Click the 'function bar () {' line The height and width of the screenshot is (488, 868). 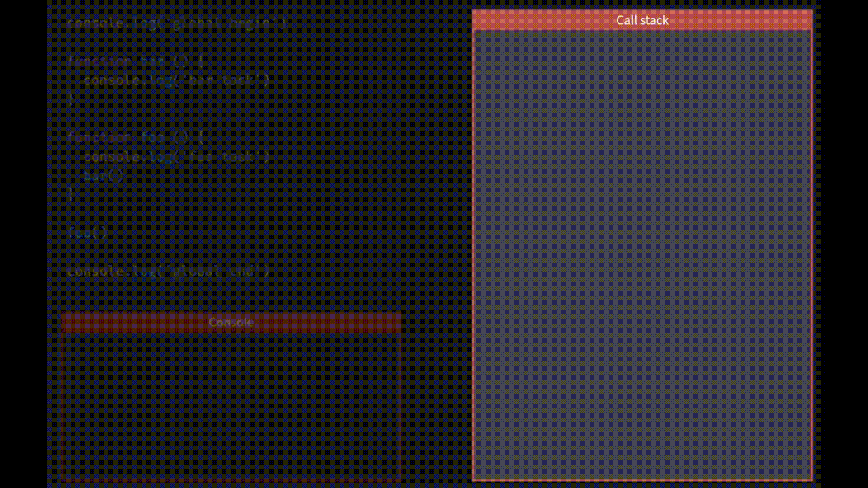[135, 61]
